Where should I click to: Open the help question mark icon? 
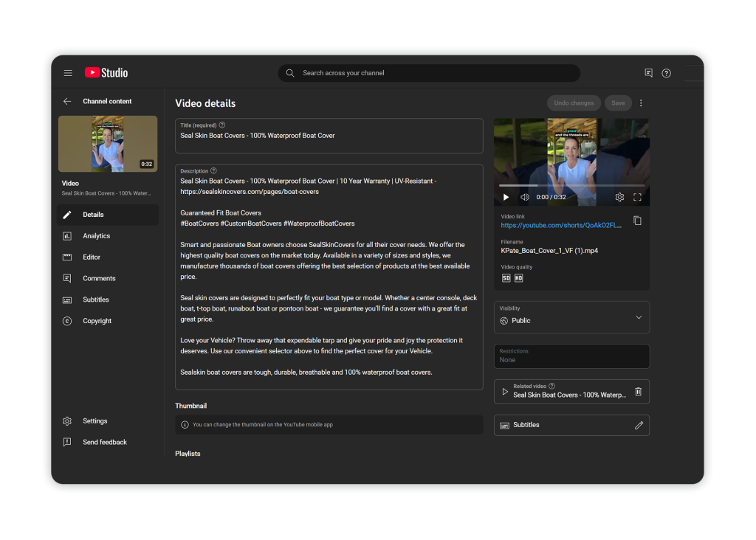[x=666, y=73]
